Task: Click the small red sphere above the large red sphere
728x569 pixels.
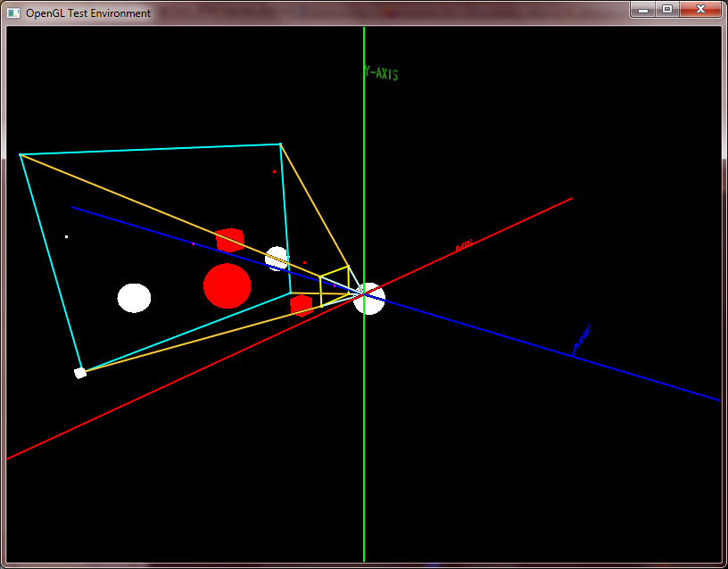Action: [229, 239]
